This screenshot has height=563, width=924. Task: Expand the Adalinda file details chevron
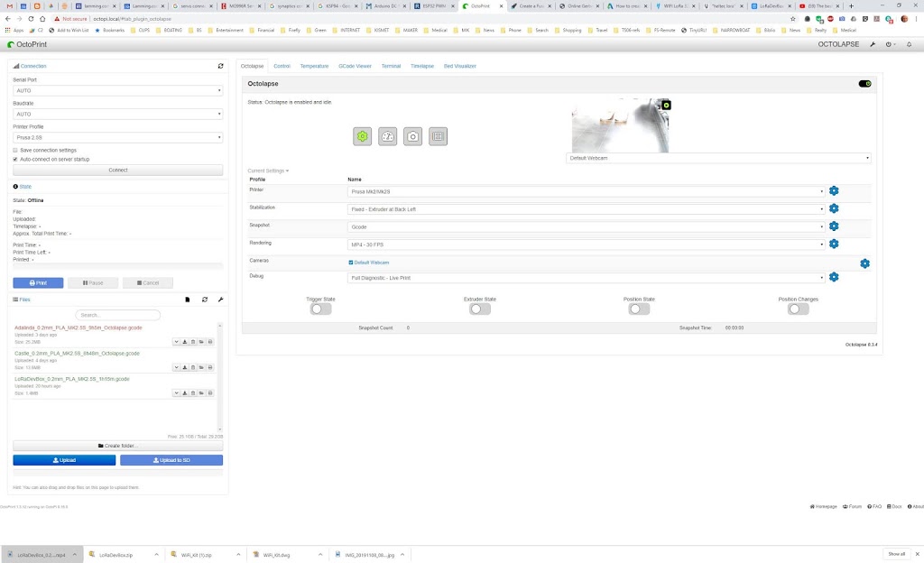pos(176,342)
